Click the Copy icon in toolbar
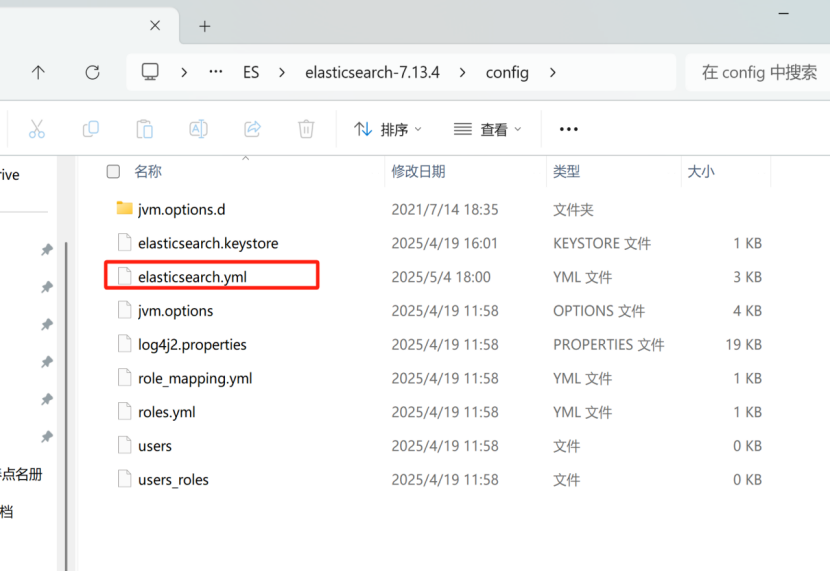 coord(91,129)
